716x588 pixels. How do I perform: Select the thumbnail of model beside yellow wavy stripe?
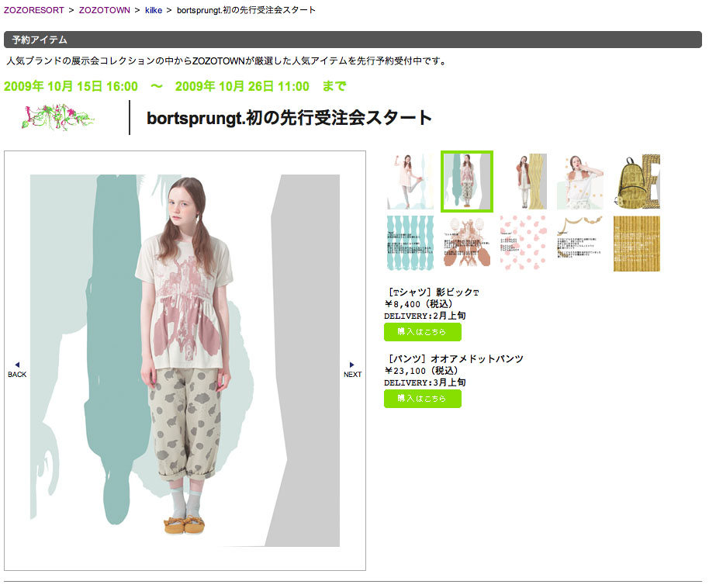pos(524,182)
